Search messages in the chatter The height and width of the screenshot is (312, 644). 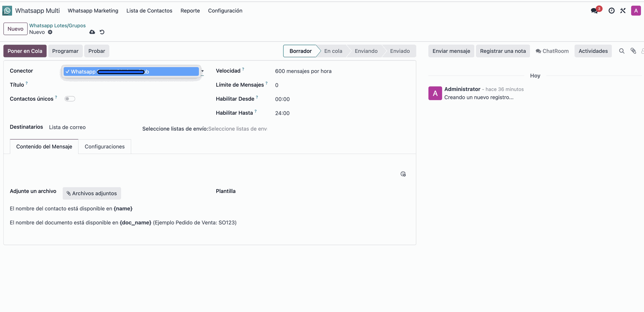pos(622,51)
